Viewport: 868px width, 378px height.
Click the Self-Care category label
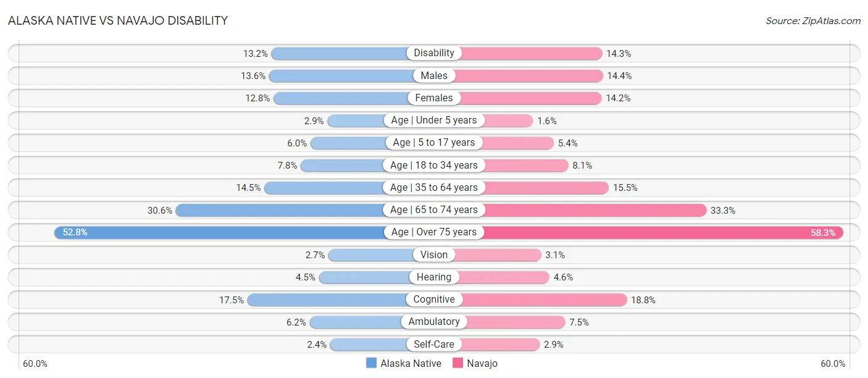pyautogui.click(x=434, y=344)
